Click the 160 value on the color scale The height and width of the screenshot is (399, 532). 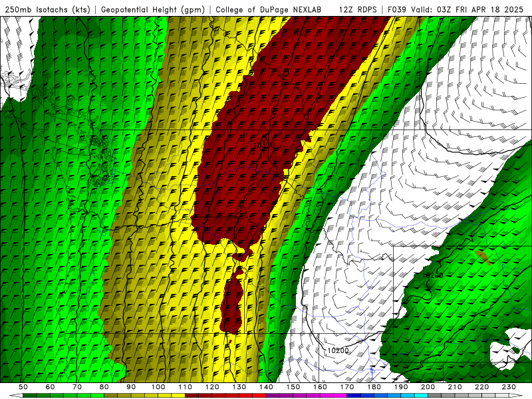[320, 387]
